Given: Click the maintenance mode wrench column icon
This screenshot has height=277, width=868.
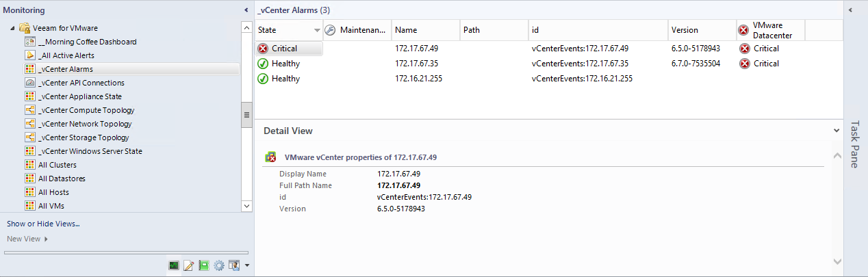Looking at the screenshot, I should coord(329,30).
